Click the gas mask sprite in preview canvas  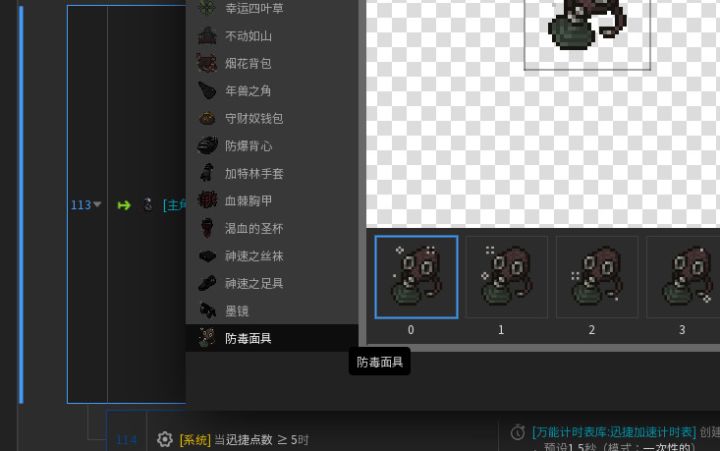pyautogui.click(x=587, y=24)
